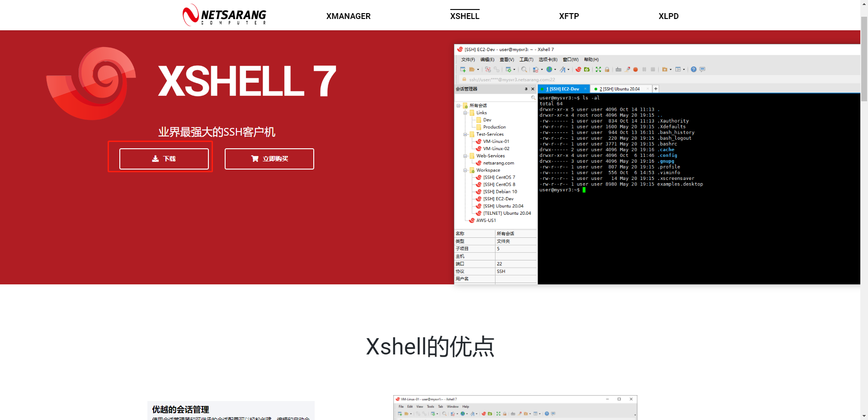The height and width of the screenshot is (420, 868).
Task: Click the 立即购买 buy now button
Action: point(269,159)
